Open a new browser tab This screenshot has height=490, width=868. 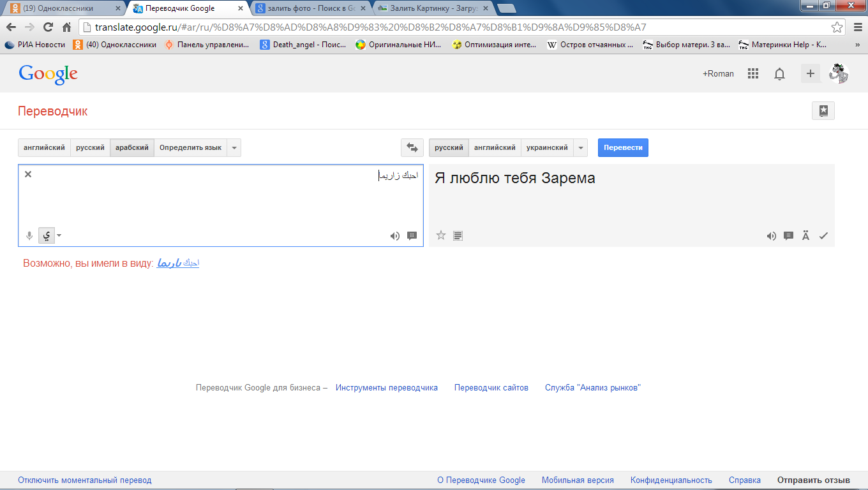tap(507, 9)
